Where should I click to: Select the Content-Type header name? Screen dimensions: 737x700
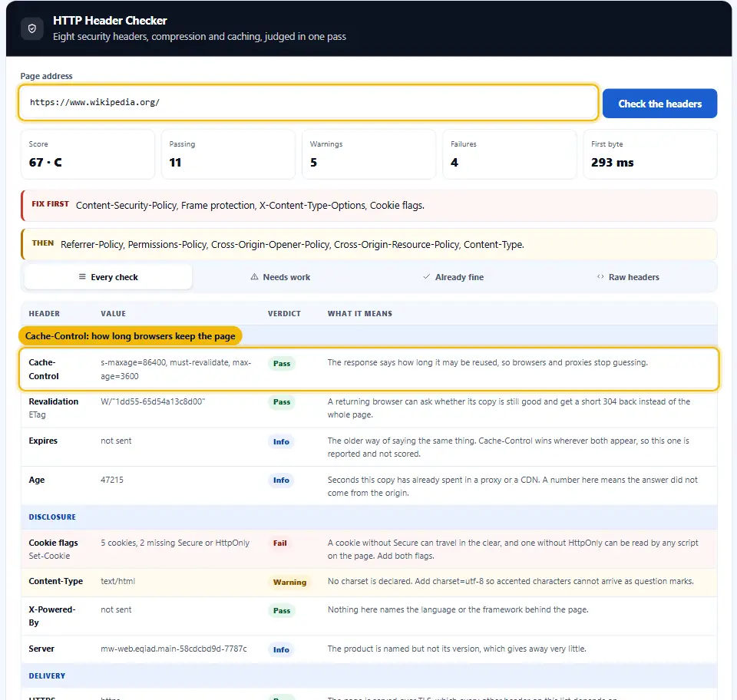55,581
